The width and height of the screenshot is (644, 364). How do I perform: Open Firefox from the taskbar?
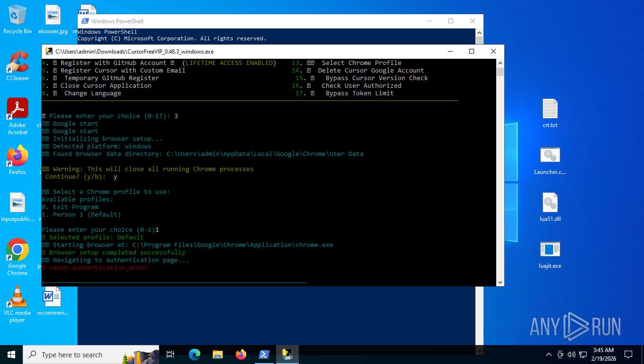click(x=241, y=355)
